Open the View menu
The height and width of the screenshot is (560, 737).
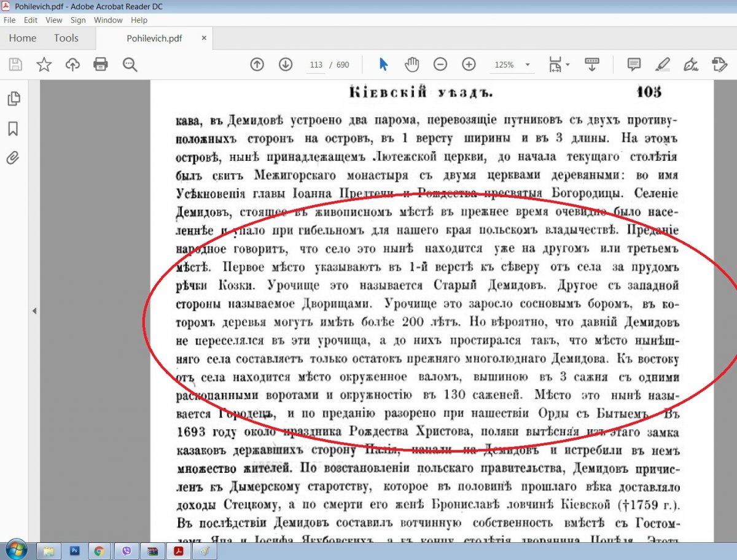point(54,20)
